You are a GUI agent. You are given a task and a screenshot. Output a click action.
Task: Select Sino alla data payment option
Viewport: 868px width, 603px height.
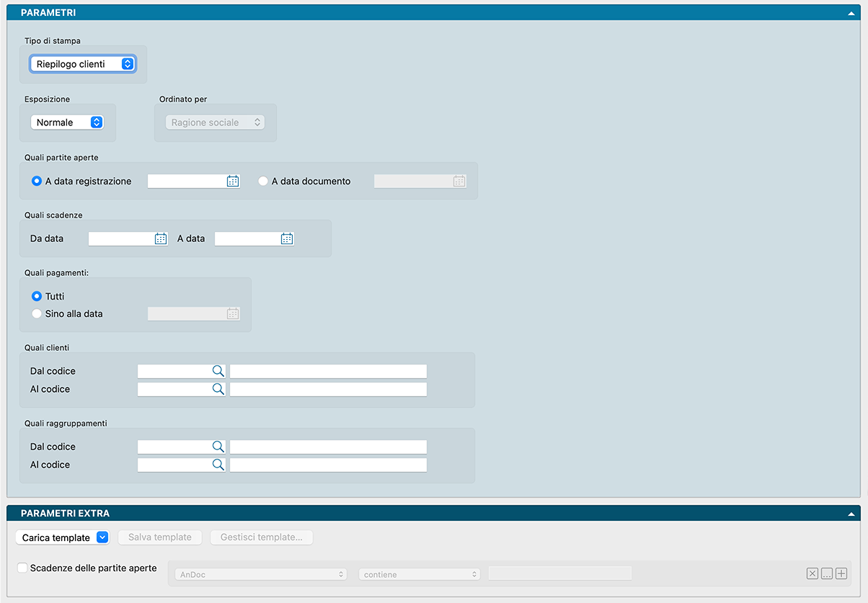(37, 313)
